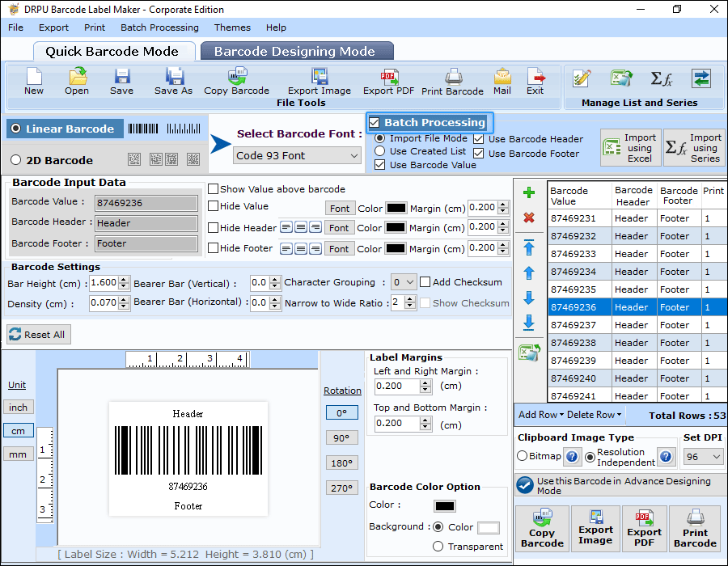
Task: Toggle Use Barcode Footer checkbox
Action: 479,154
